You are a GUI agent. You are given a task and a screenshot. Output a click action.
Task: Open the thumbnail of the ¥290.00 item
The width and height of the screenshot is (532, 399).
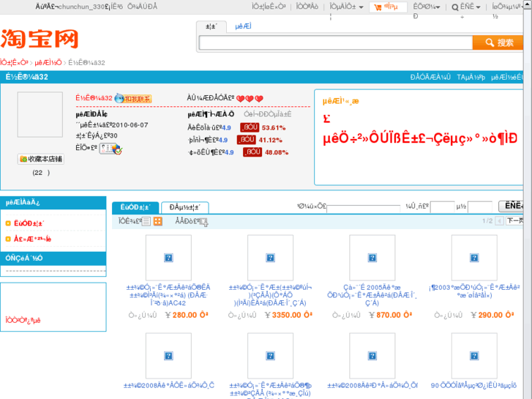click(474, 258)
